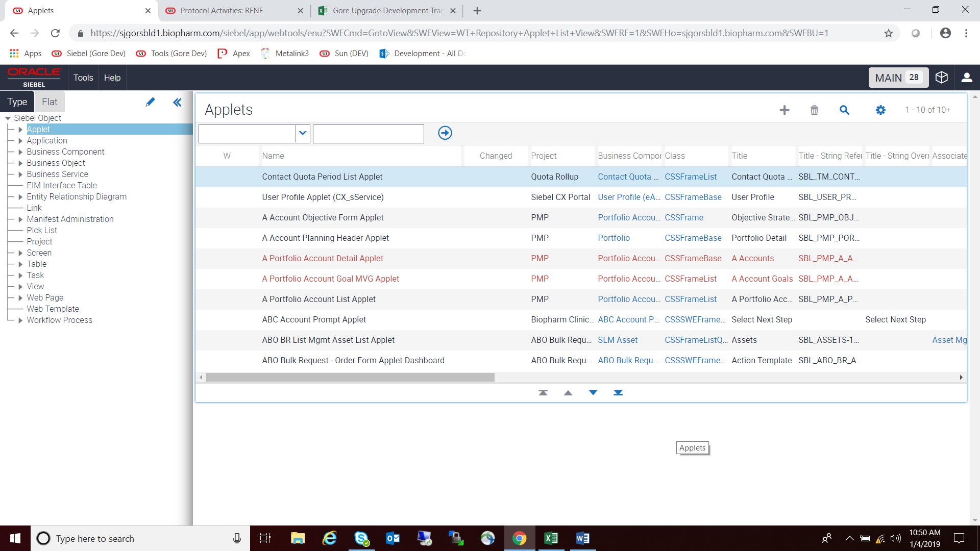980x551 pixels.
Task: Execute the query using the circled arrow icon
Action: (x=445, y=133)
